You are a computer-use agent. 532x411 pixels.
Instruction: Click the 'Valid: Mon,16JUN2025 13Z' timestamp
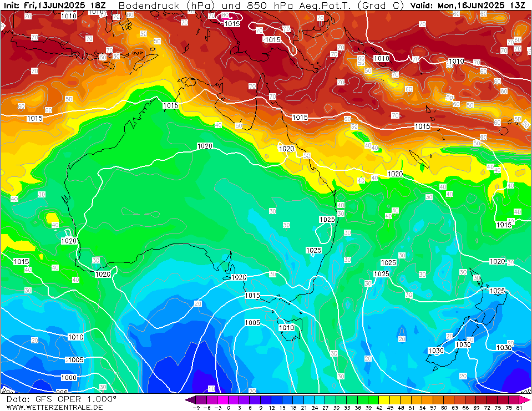point(469,6)
